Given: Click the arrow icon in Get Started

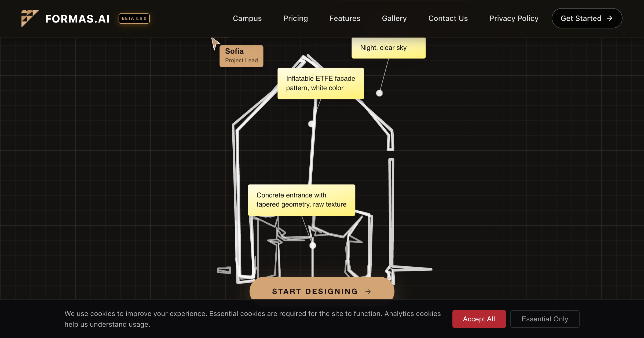Looking at the screenshot, I should tap(610, 18).
